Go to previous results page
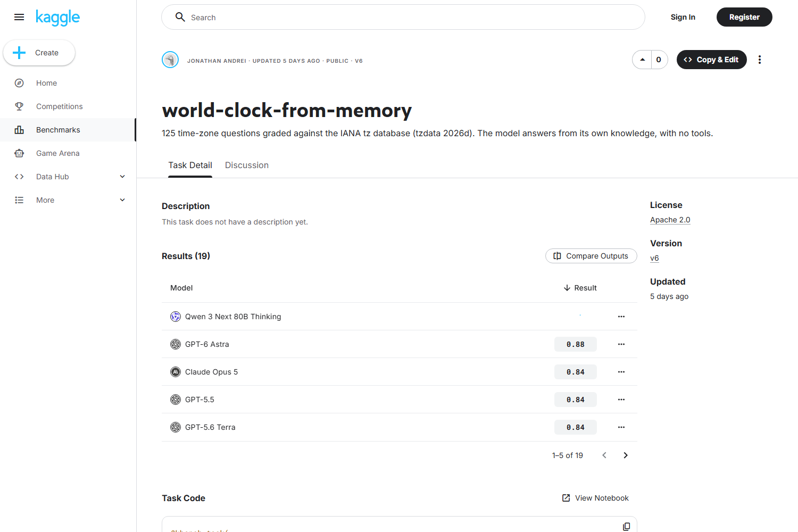This screenshot has width=798, height=532. tap(604, 455)
